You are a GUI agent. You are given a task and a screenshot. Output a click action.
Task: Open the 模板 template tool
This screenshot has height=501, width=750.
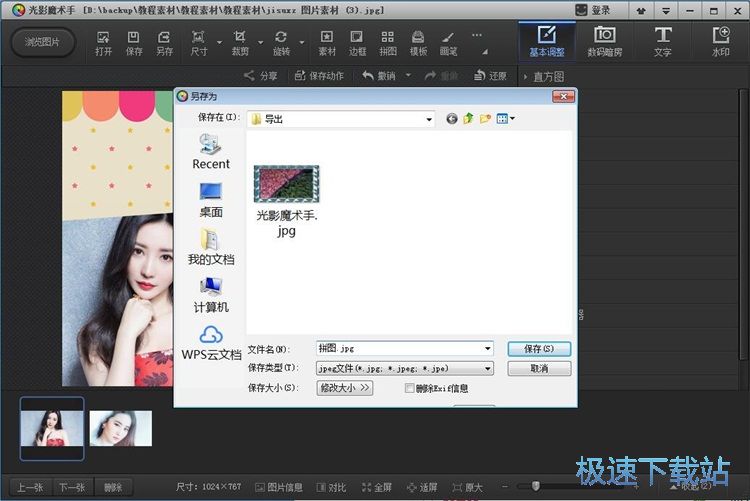pyautogui.click(x=418, y=44)
